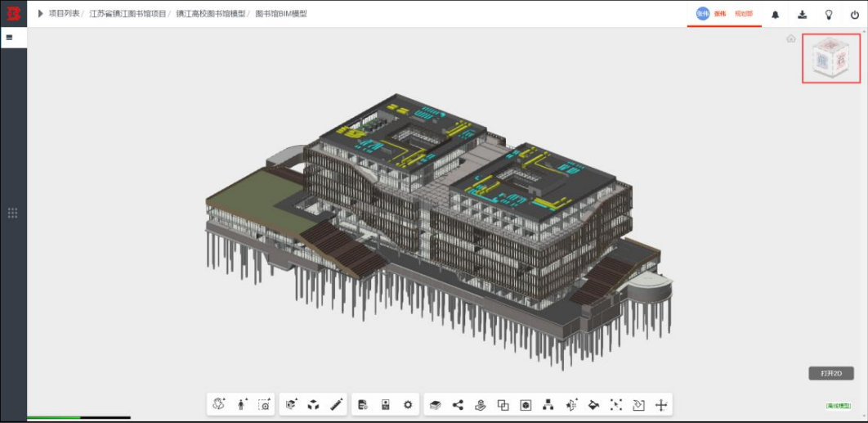Open the model tree hierarchy icon
This screenshot has height=423, width=868.
(548, 405)
